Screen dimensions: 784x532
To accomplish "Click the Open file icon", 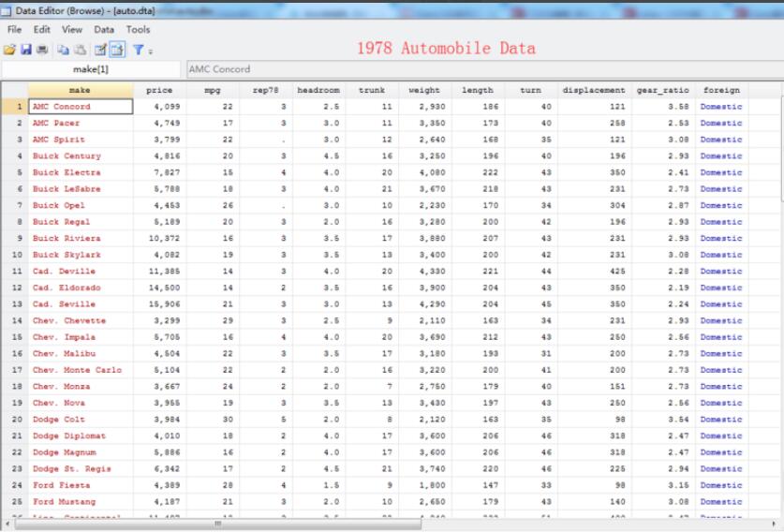I will click(x=9, y=50).
